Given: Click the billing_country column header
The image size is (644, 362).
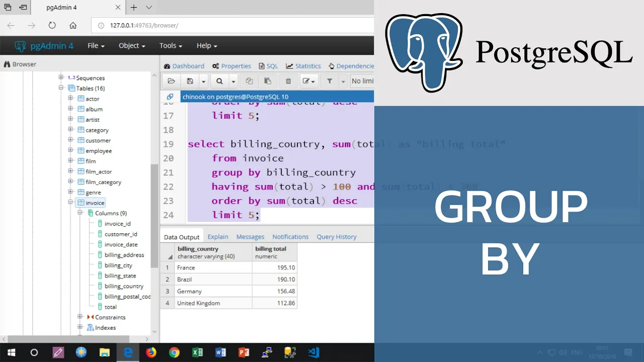Looking at the screenshot, I should point(213,252).
